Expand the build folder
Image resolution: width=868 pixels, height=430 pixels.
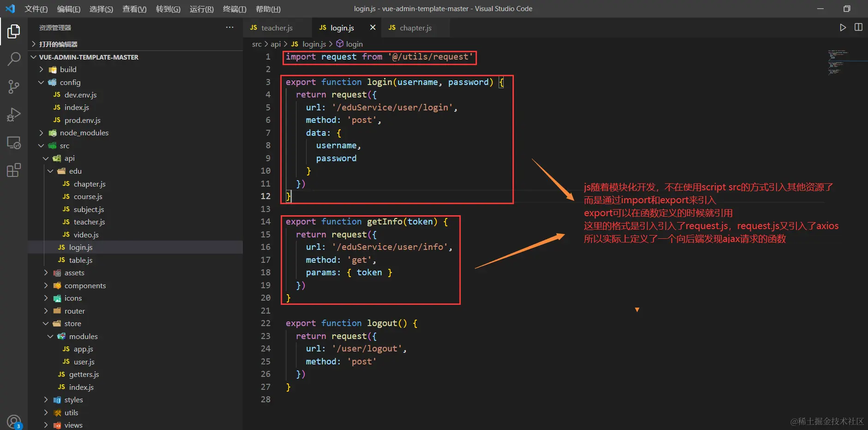coord(135,69)
